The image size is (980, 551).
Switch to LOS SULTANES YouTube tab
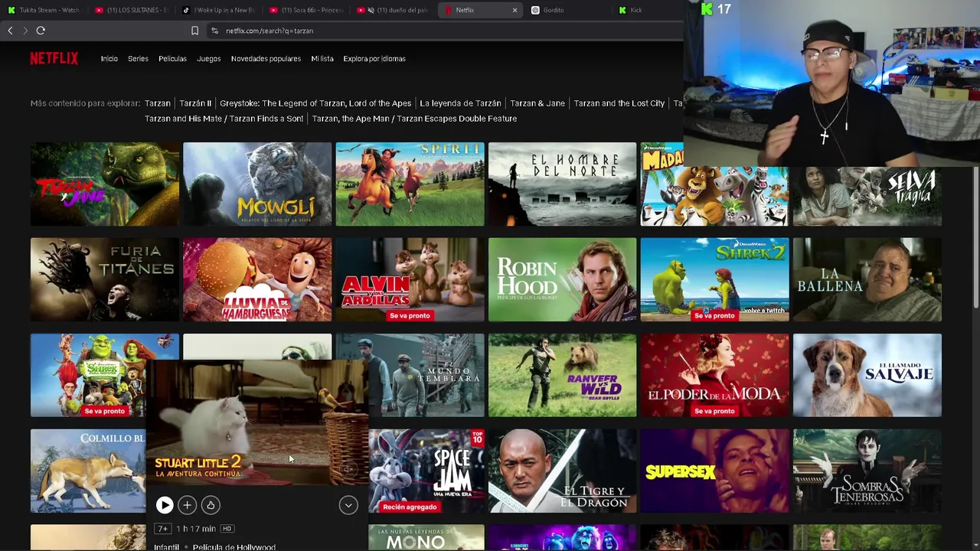131,10
